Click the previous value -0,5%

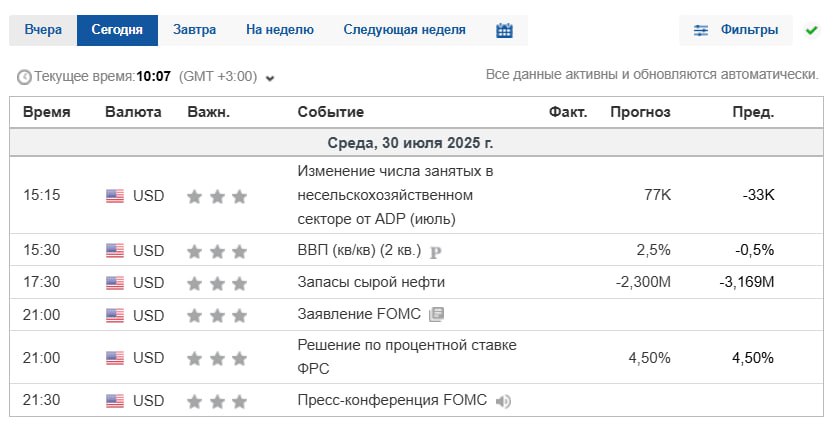coord(755,250)
